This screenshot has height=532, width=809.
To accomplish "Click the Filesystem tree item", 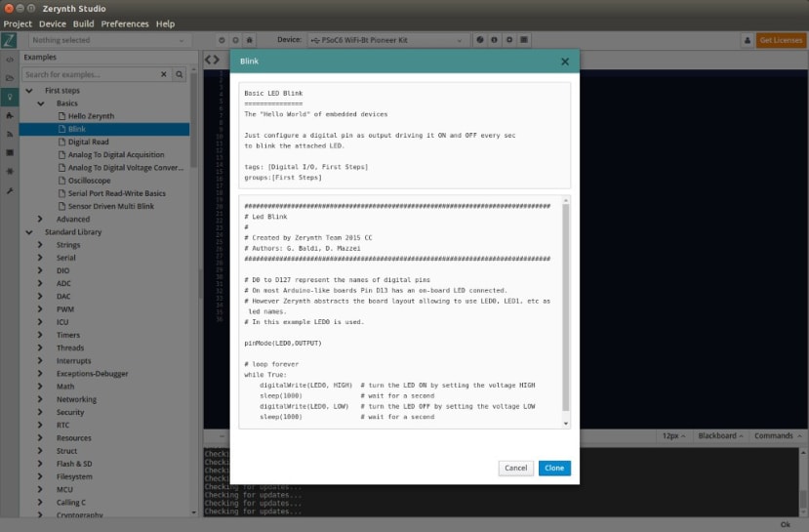I will pyautogui.click(x=74, y=476).
